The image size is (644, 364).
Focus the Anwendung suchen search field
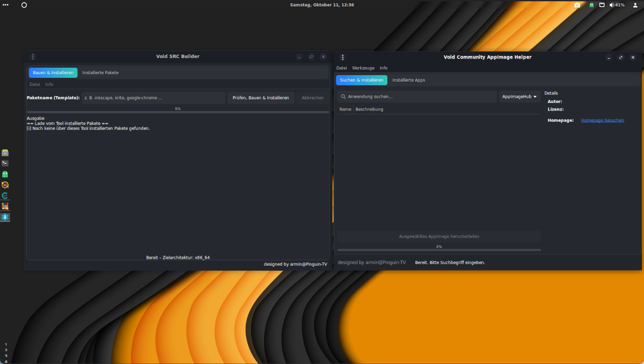(x=419, y=97)
